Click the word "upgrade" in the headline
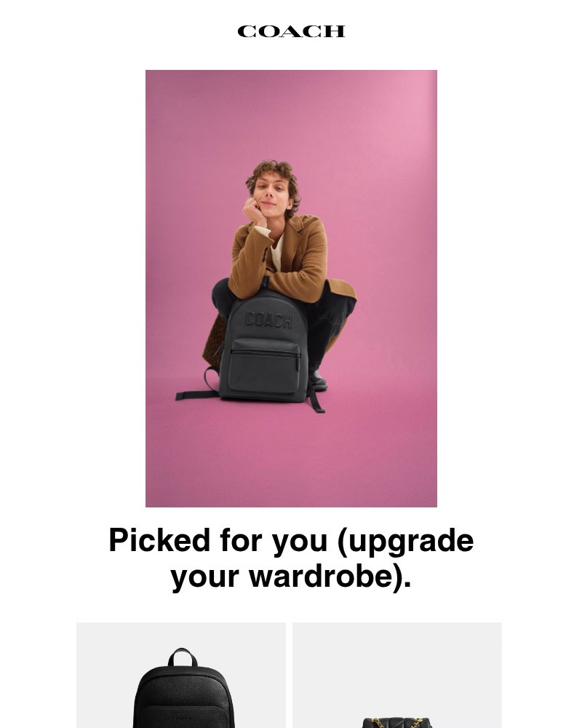 pos(412,541)
